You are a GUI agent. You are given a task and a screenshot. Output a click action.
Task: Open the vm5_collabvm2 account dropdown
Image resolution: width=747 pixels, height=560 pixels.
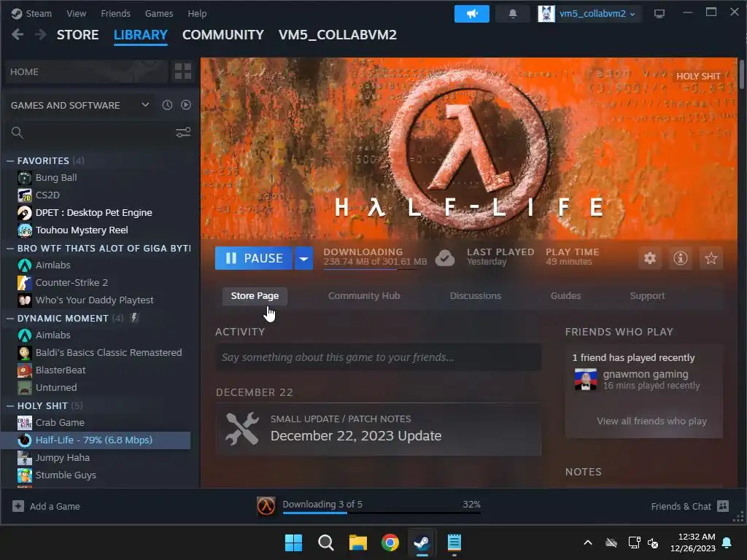click(597, 14)
